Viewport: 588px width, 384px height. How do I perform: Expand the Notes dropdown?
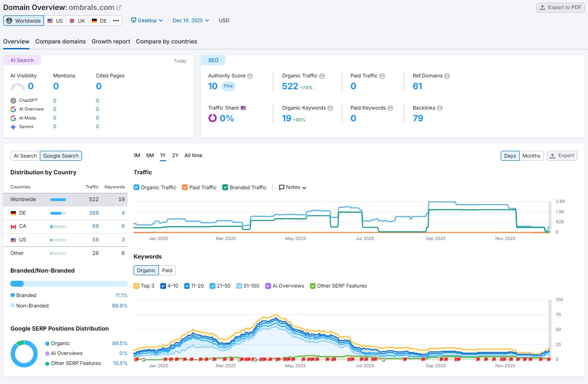click(x=293, y=187)
